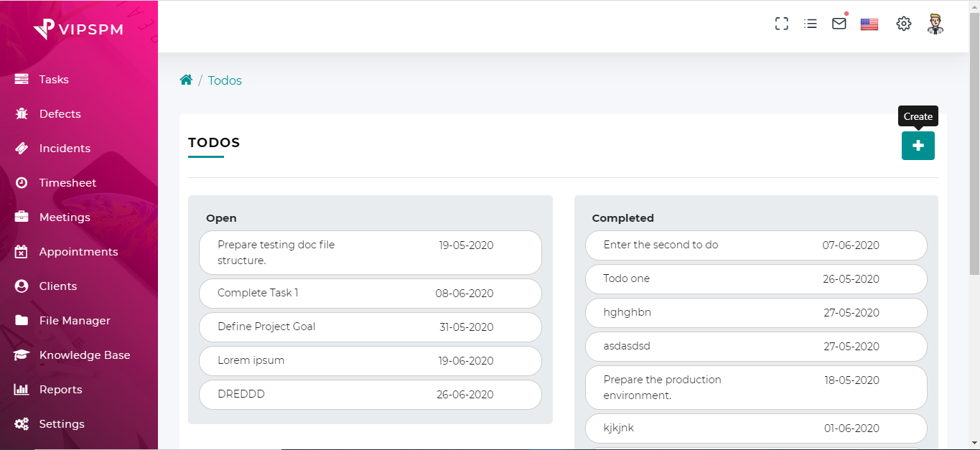Open the File Manager folder icon
Image resolution: width=980 pixels, height=450 pixels.
point(22,320)
